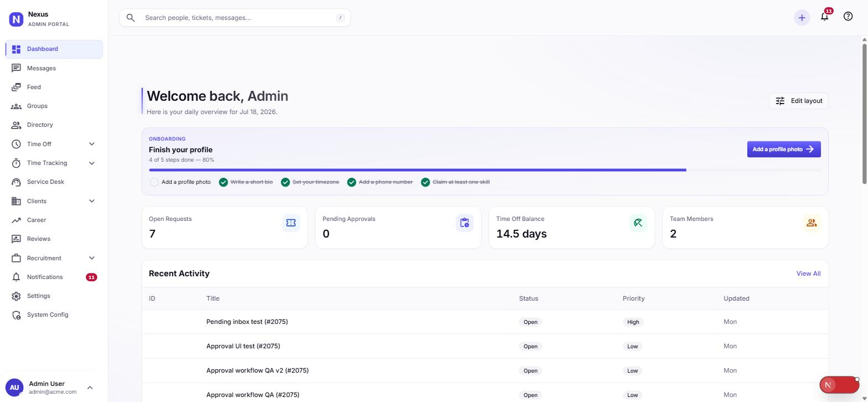This screenshot has height=402, width=868.
Task: Expand the Time Tracking chevron
Action: click(x=92, y=163)
